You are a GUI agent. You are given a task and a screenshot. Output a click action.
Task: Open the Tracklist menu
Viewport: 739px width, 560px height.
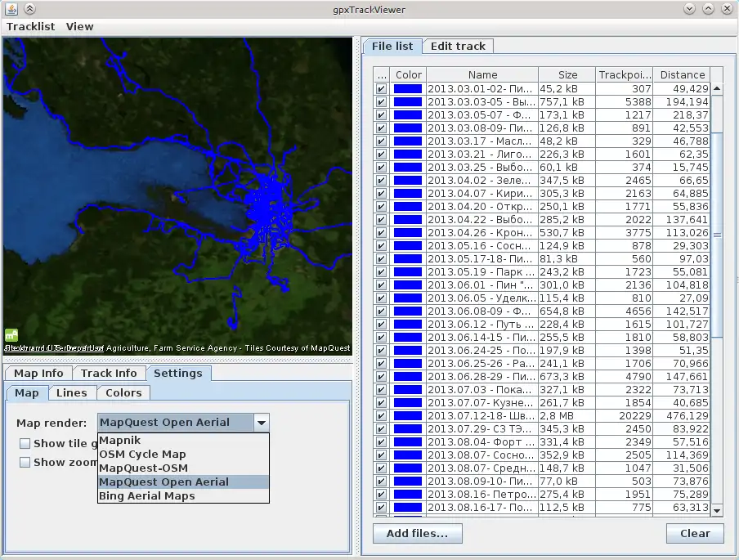click(x=30, y=26)
